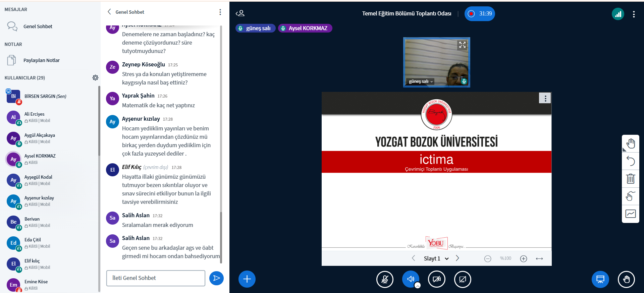The image size is (644, 293).
Task: Expand the güneş salı webcam to fullscreen
Action: [462, 45]
